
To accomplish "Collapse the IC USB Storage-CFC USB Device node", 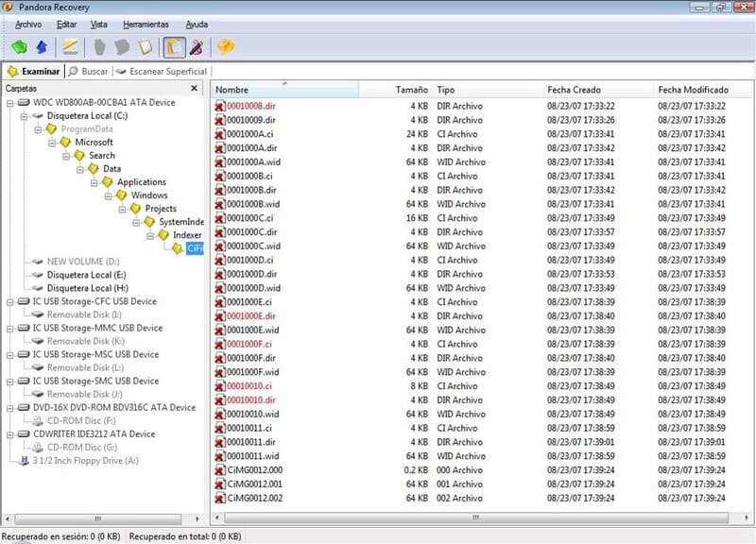I will (x=9, y=301).
